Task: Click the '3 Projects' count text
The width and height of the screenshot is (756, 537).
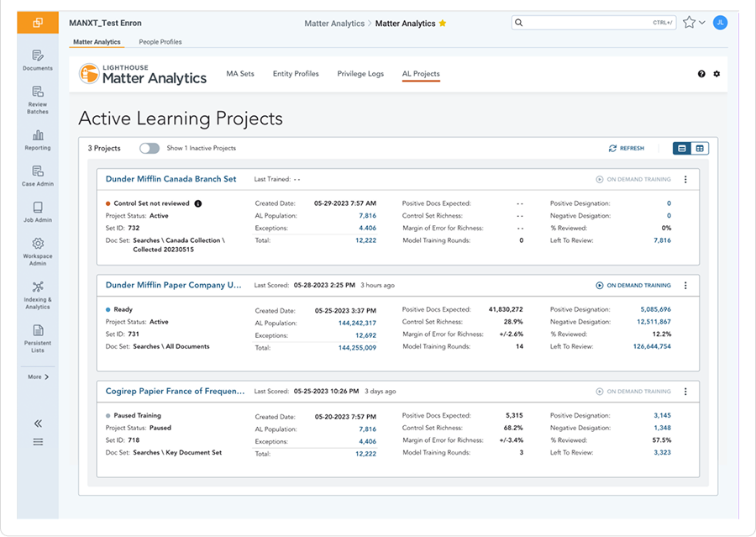Action: tap(104, 148)
